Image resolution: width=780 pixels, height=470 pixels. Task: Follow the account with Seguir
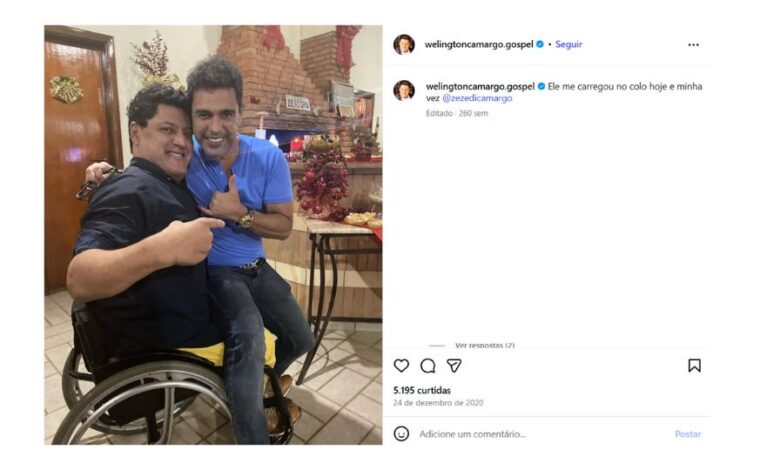coord(569,44)
